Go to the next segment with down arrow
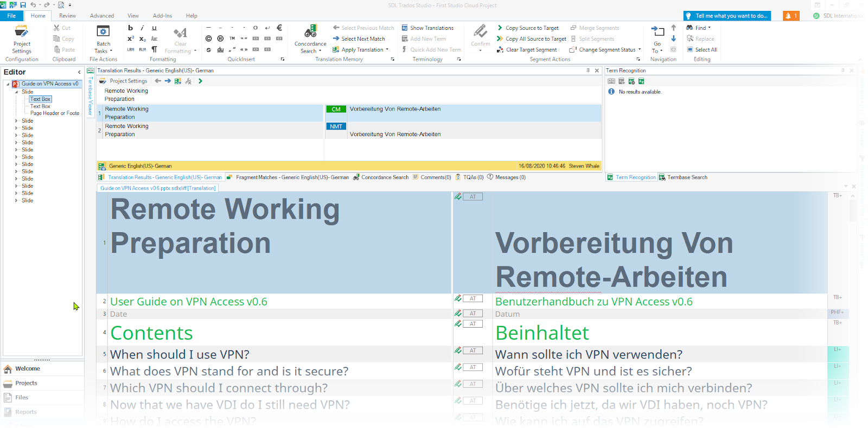 pyautogui.click(x=673, y=39)
